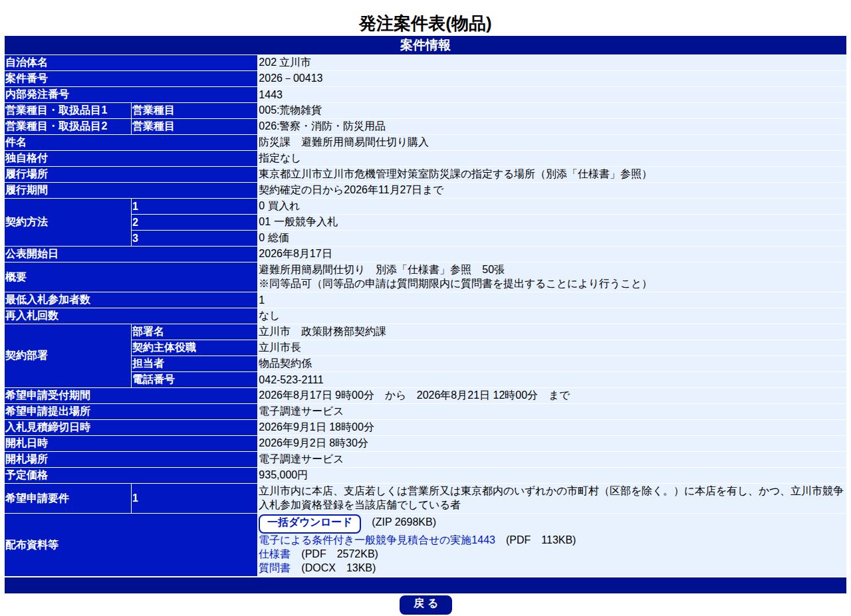Click the 希望申請受付期間 date range value
This screenshot has width=851, height=616.
[414, 395]
